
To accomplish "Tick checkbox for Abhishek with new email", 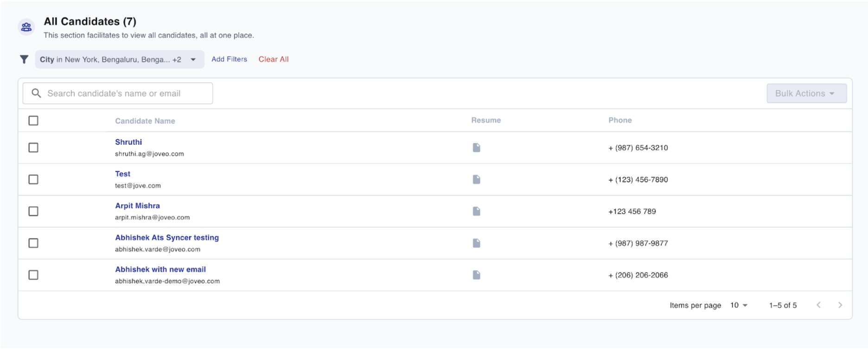I will (33, 275).
